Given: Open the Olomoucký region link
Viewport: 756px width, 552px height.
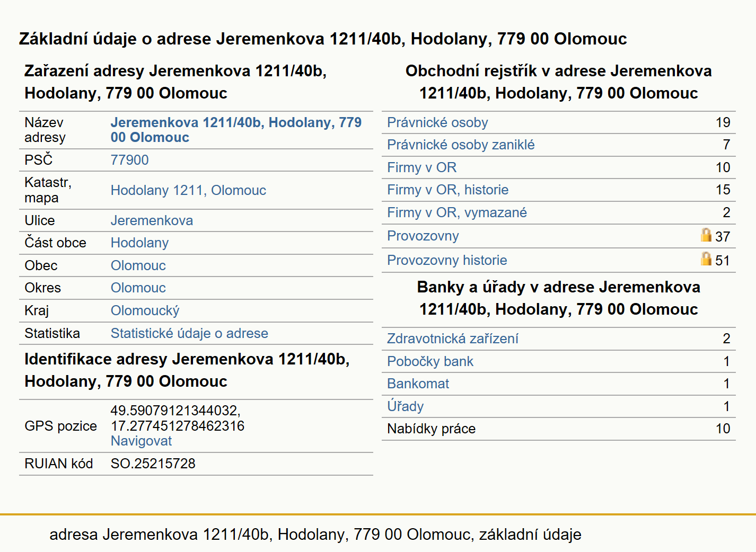Looking at the screenshot, I should tap(145, 310).
